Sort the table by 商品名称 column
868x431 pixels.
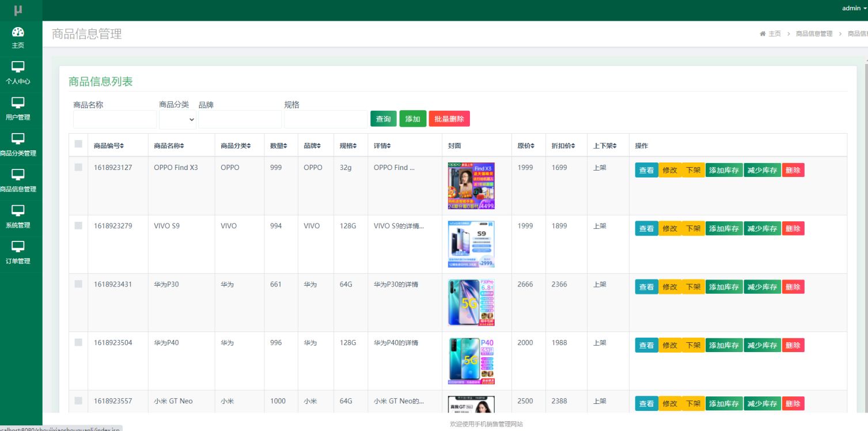[x=169, y=146]
